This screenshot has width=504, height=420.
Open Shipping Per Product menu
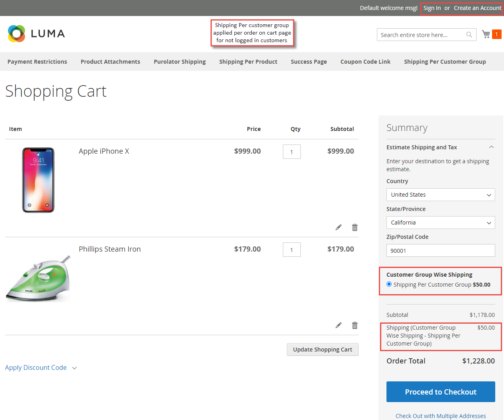[x=248, y=62]
